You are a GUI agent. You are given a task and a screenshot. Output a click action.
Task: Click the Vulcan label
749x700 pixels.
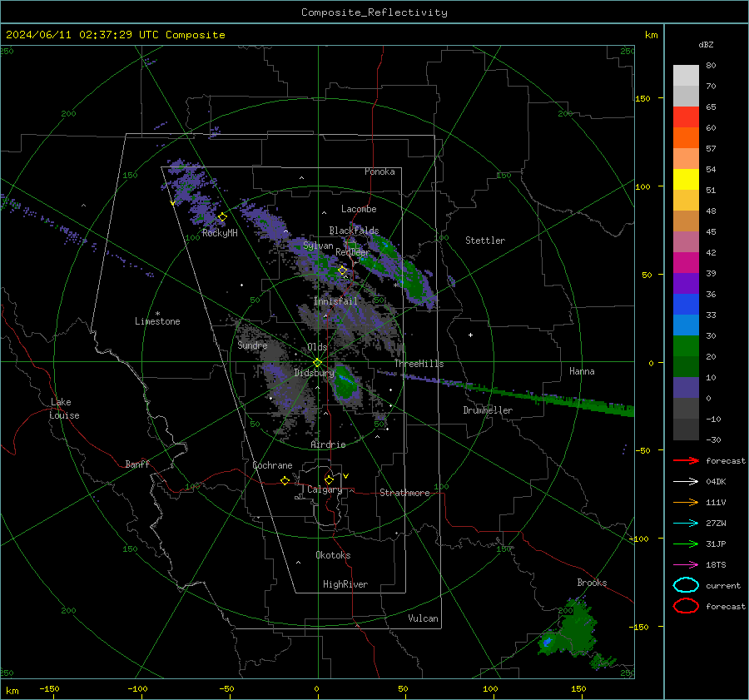pyautogui.click(x=423, y=618)
